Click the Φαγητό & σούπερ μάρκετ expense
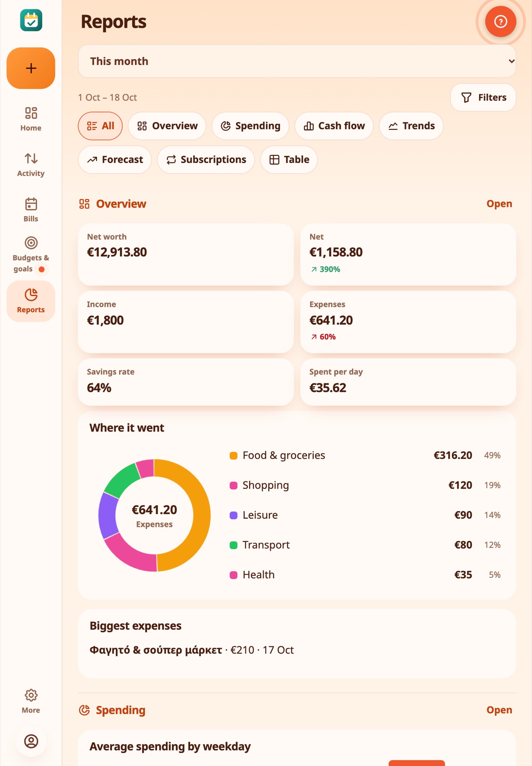The image size is (532, 766). pyautogui.click(x=192, y=650)
